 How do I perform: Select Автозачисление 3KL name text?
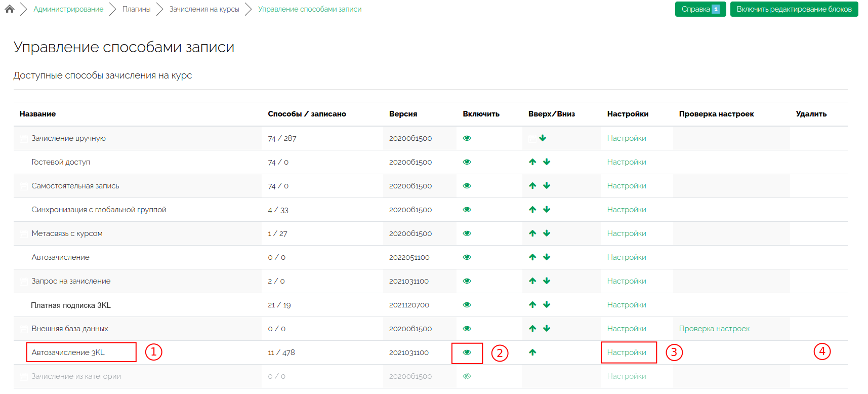68,352
